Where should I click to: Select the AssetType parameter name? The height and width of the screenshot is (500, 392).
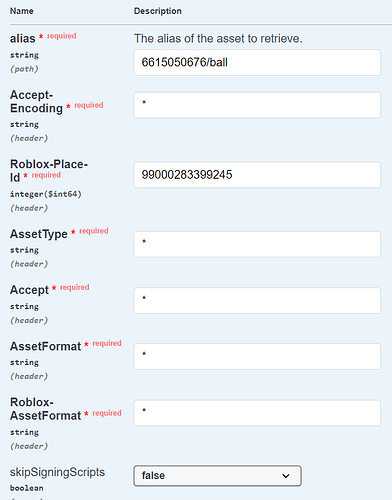tap(39, 234)
